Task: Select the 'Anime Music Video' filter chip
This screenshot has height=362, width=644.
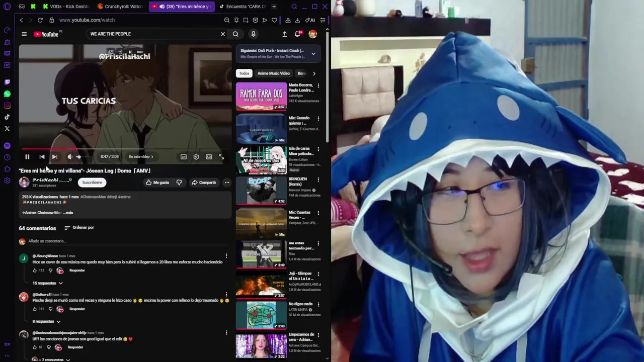Action: pos(274,73)
